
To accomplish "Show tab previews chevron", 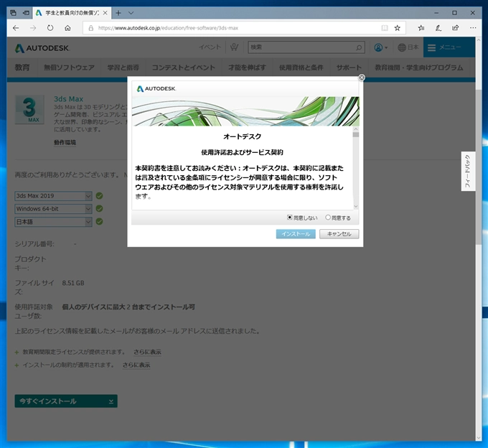I will [131, 13].
